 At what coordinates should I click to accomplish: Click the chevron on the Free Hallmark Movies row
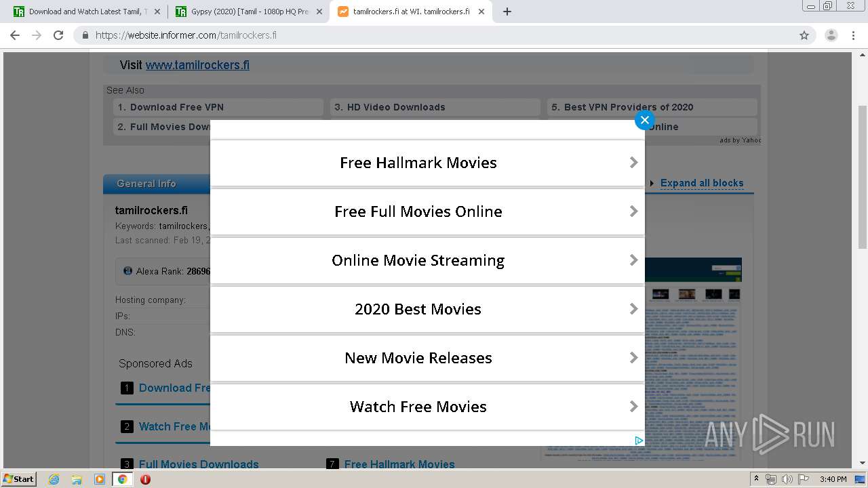pos(633,163)
